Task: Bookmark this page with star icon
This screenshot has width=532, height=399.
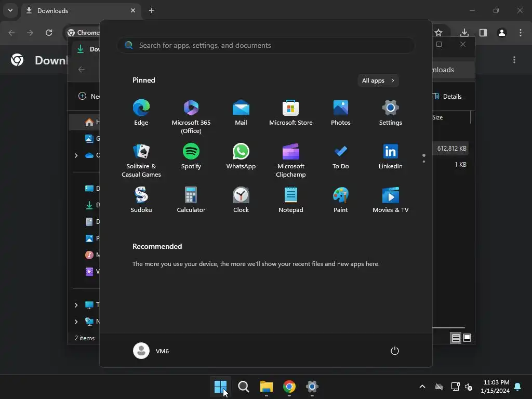Action: coord(438,33)
